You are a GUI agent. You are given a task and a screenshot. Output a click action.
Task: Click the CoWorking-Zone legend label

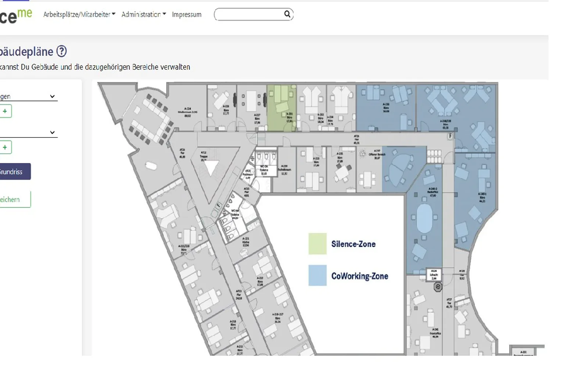point(359,276)
